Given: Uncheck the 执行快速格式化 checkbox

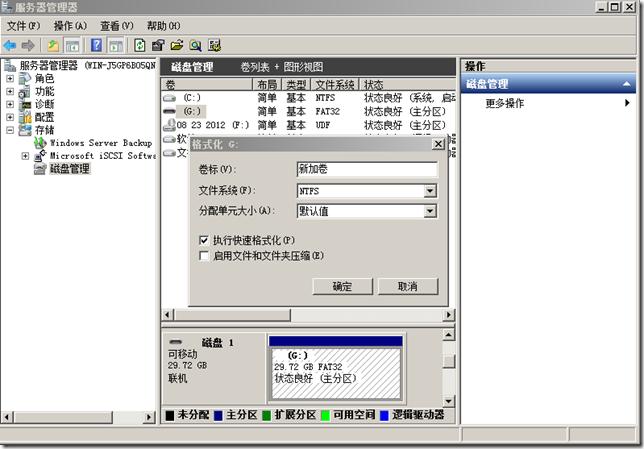Looking at the screenshot, I should pyautogui.click(x=205, y=241).
